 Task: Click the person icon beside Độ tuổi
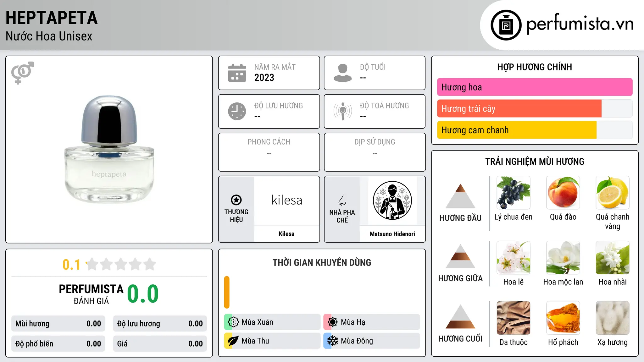coord(342,73)
